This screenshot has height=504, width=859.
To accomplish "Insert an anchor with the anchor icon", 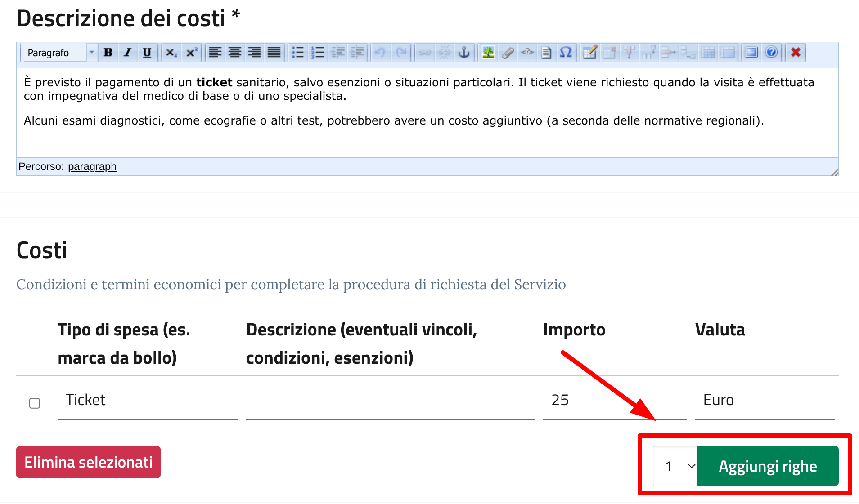I will (463, 53).
